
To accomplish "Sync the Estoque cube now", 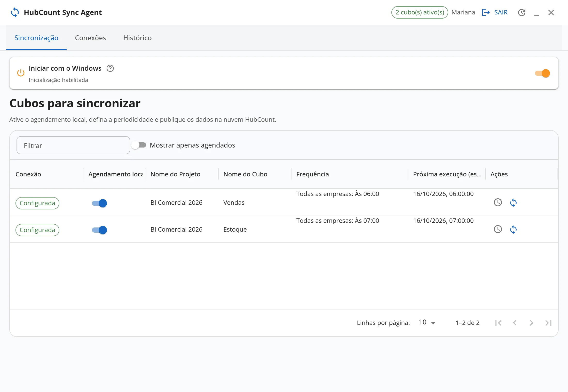I will 513,230.
